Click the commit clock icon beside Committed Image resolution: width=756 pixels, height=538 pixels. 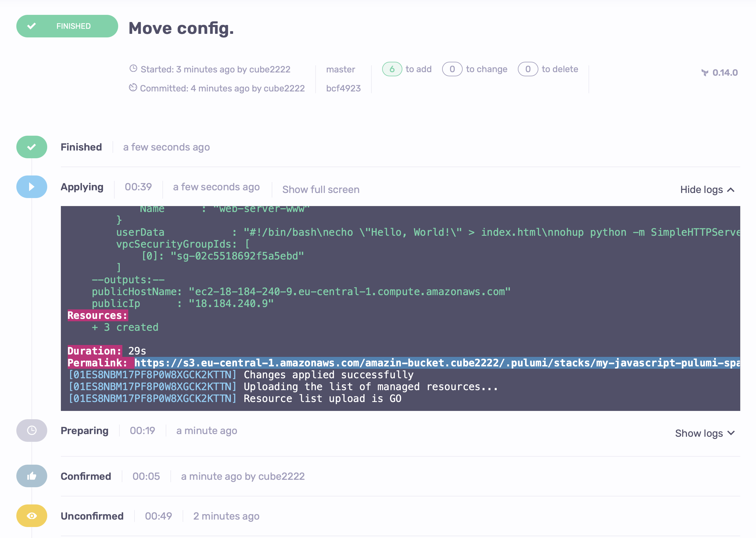pos(133,88)
